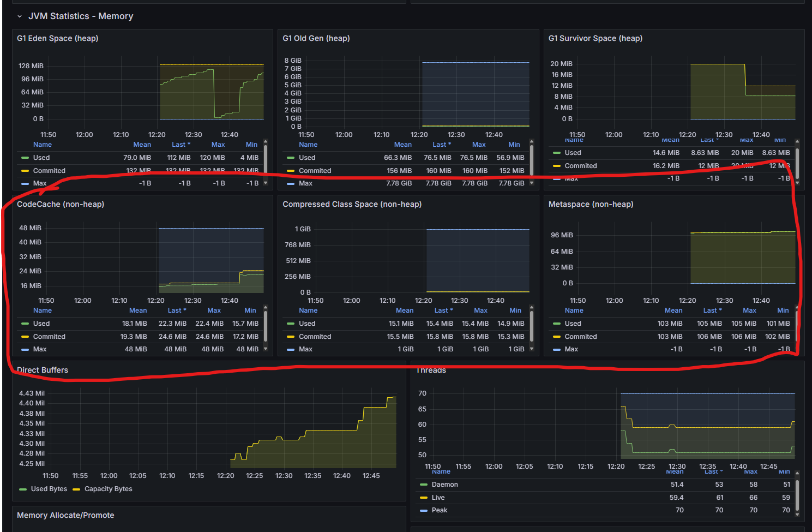The width and height of the screenshot is (812, 532).
Task: Sort Compressed Class Space legend by Last *
Action: point(443,310)
